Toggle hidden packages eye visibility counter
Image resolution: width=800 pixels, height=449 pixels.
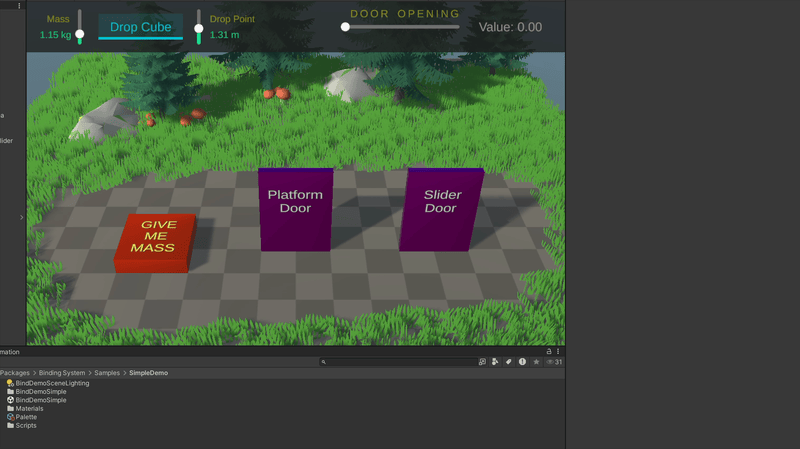point(553,362)
